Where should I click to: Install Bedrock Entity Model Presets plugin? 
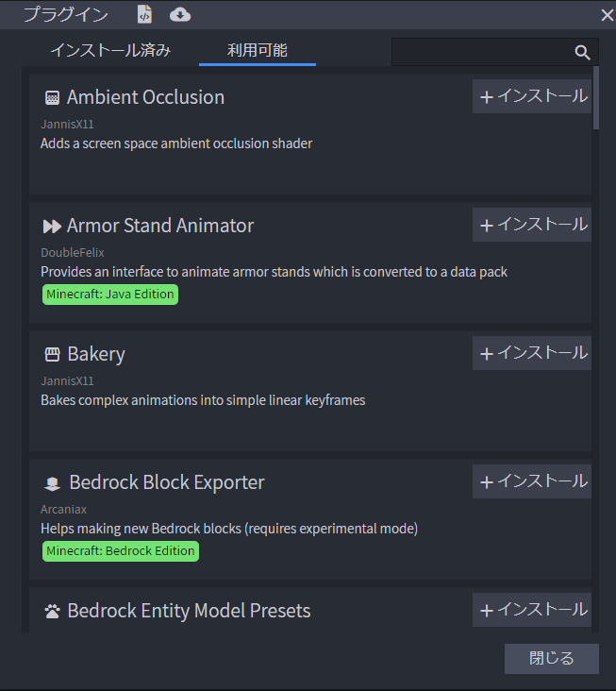(x=533, y=610)
